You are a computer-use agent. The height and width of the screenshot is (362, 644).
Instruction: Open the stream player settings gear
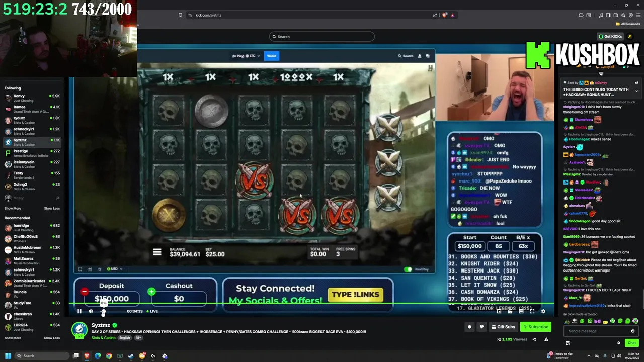tap(543, 311)
